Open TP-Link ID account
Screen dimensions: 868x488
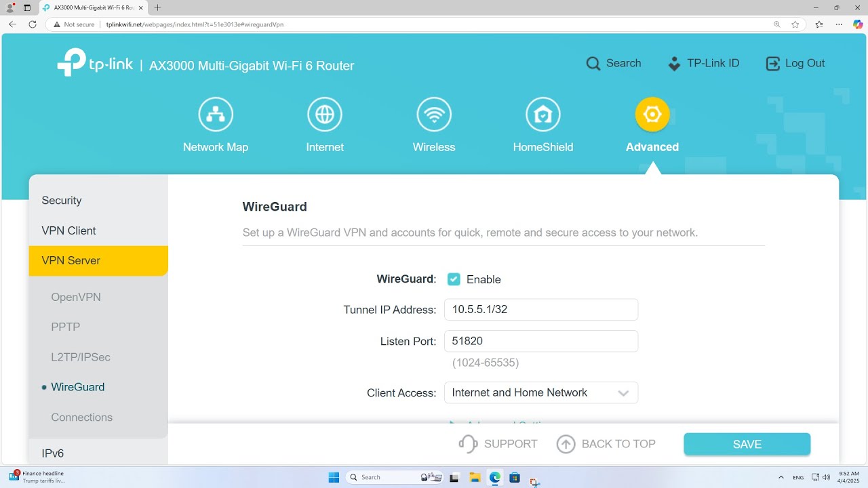tap(704, 64)
